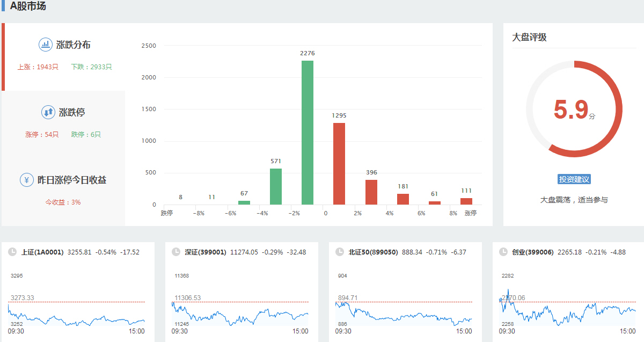This screenshot has width=644, height=342.
Task: Click the up-down arrows icon beside 涨跌停
Action: click(48, 112)
